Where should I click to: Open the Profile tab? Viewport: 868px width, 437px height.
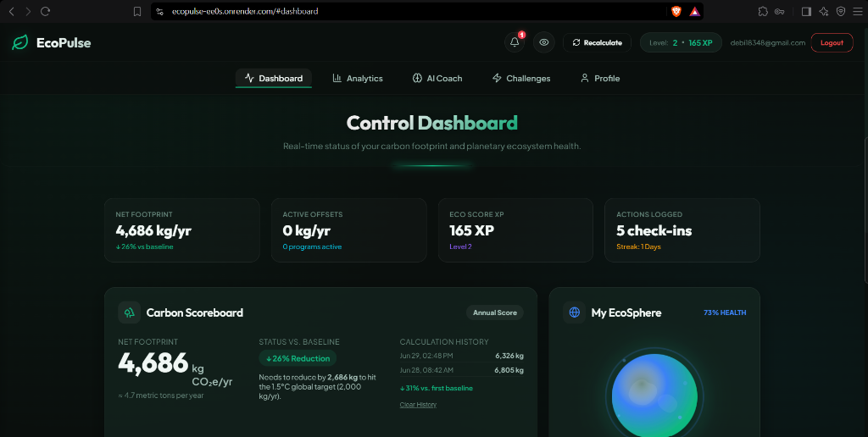pos(600,79)
